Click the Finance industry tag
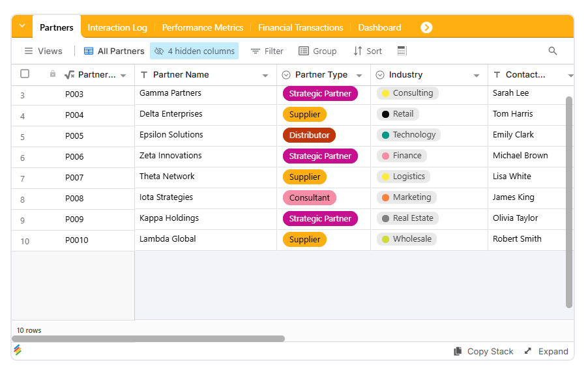Image resolution: width=588 pixels, height=370 pixels. (x=402, y=156)
